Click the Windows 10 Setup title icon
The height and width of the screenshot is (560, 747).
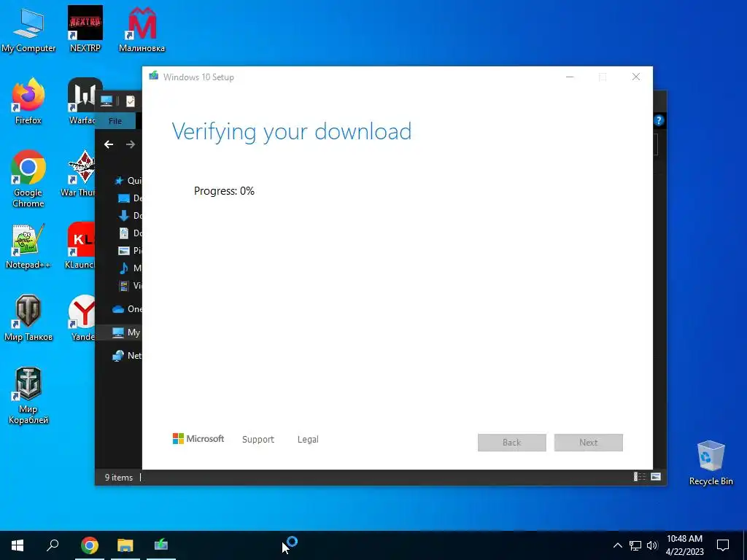coord(153,76)
